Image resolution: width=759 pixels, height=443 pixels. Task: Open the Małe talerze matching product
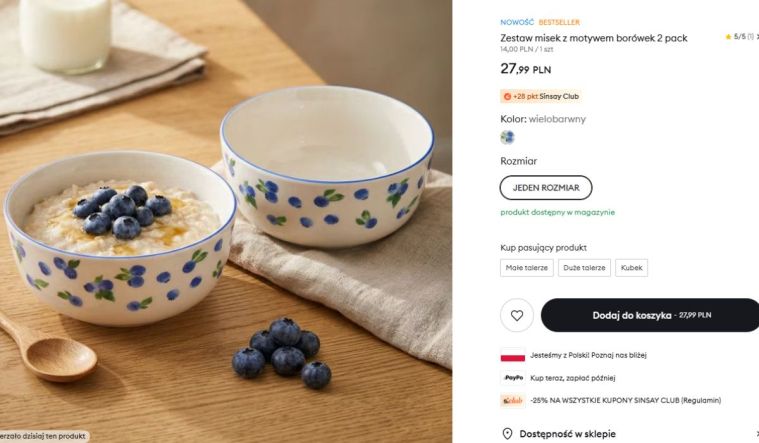pos(527,268)
